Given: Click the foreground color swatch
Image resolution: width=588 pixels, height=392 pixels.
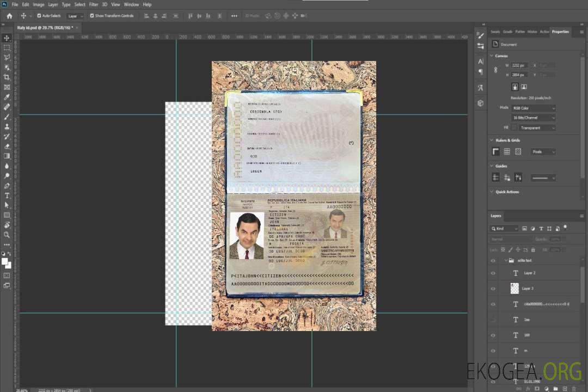Looking at the screenshot, I should pos(4,261).
